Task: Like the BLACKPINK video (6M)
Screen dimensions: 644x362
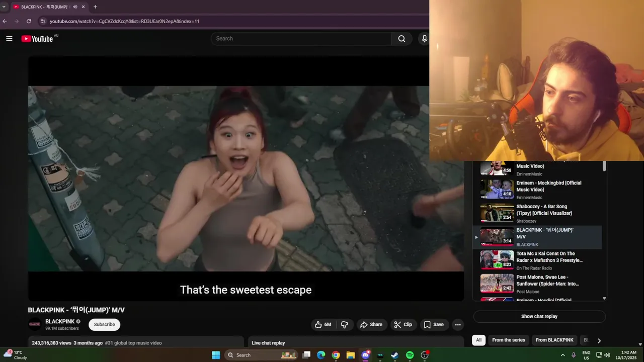Action: [x=323, y=325]
